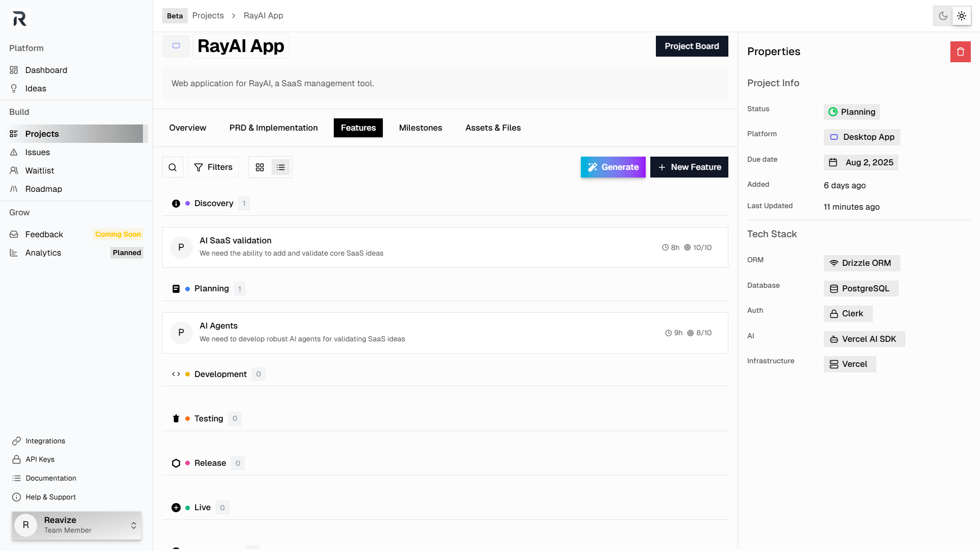This screenshot has width=980, height=551.
Task: Open Integrations from the lower sidebar
Action: [x=45, y=441]
